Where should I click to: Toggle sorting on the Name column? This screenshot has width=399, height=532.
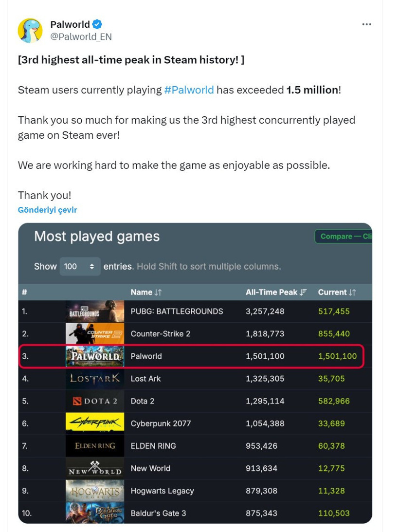click(145, 292)
